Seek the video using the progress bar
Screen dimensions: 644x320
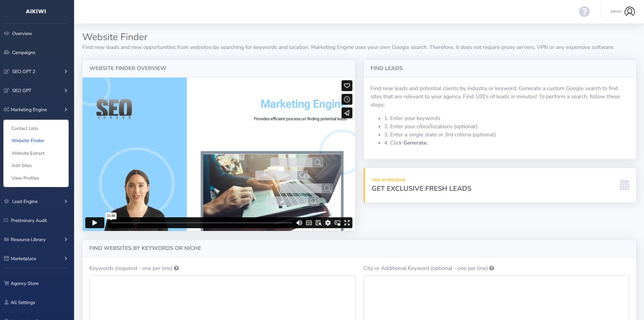202,223
